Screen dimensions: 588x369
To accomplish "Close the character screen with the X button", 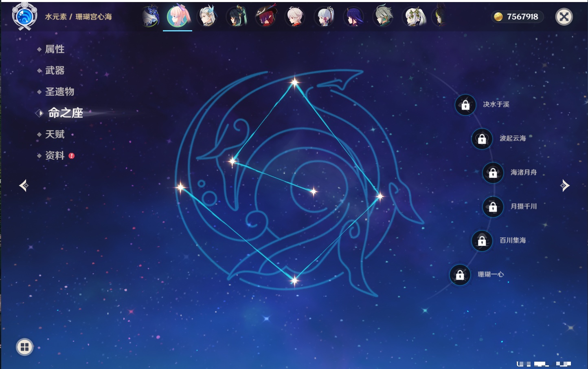I will pyautogui.click(x=564, y=17).
